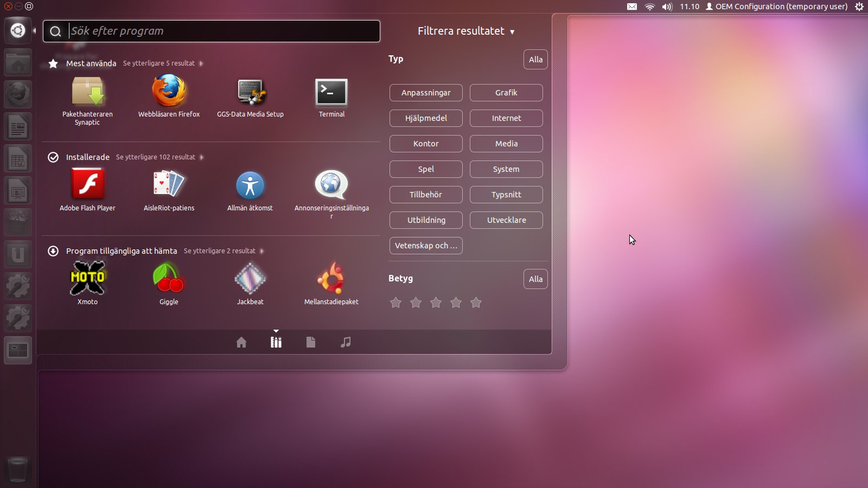Click the Program tillgängliga att hämta heading

122,251
